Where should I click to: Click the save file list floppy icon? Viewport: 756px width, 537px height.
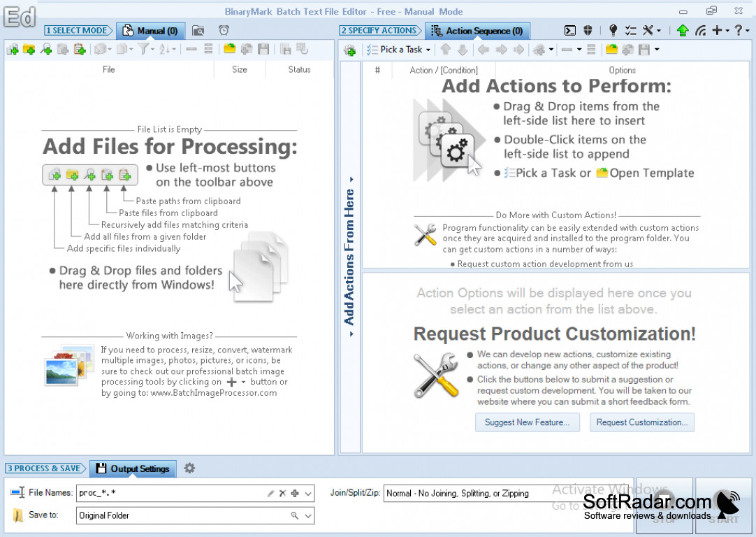(x=263, y=49)
